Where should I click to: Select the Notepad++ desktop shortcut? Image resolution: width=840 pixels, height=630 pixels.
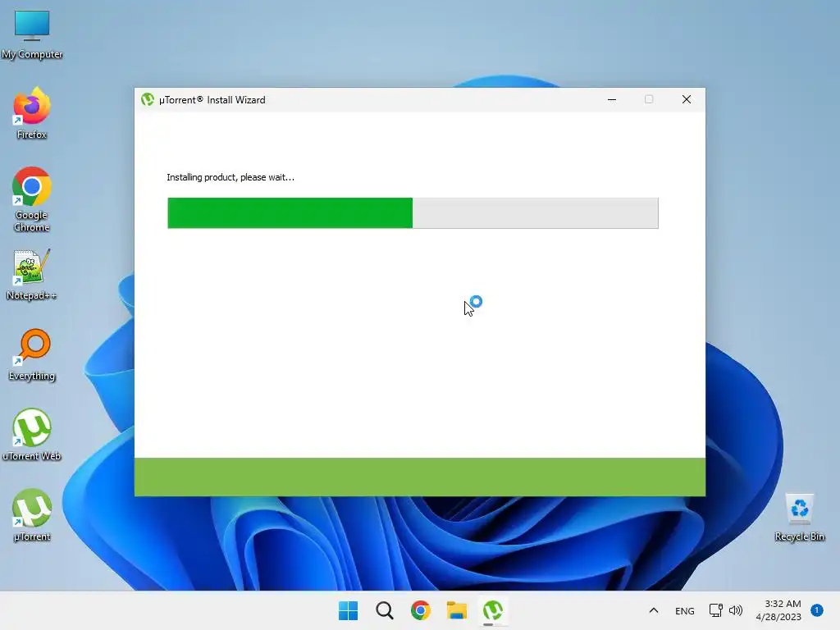pos(32,274)
